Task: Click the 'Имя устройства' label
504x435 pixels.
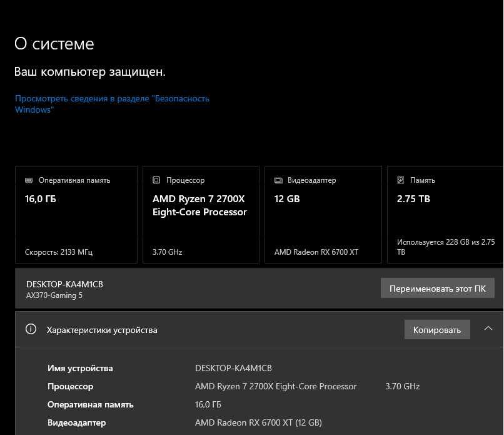Action: click(x=80, y=368)
